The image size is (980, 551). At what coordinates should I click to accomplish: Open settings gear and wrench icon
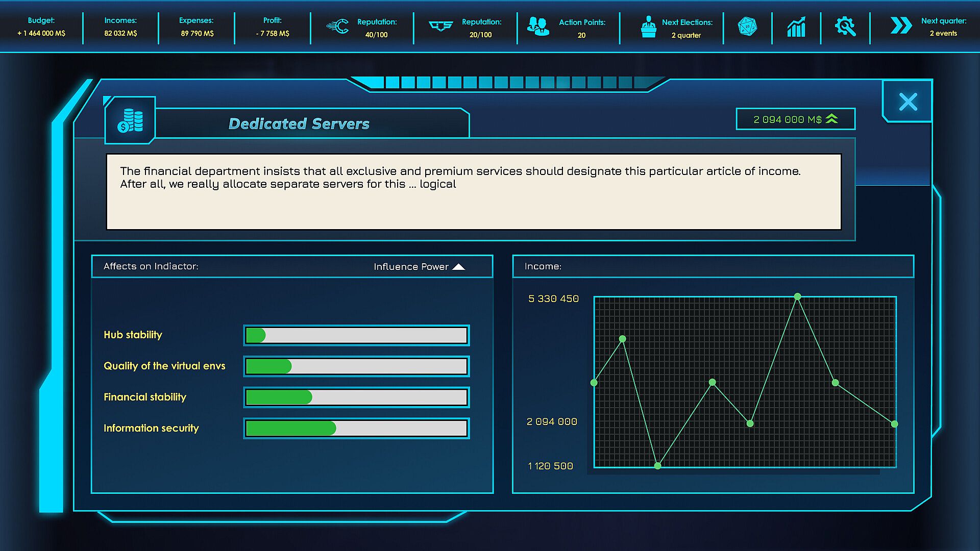845,27
